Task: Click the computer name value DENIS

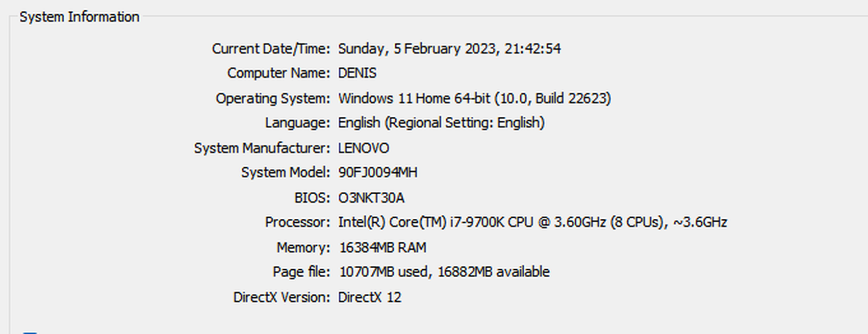Action: click(357, 73)
